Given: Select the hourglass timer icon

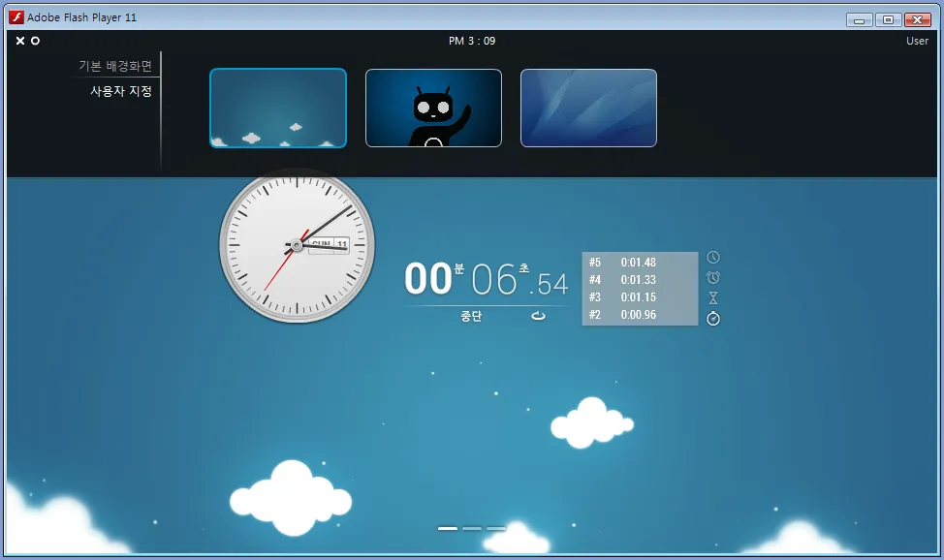Looking at the screenshot, I should pos(712,298).
